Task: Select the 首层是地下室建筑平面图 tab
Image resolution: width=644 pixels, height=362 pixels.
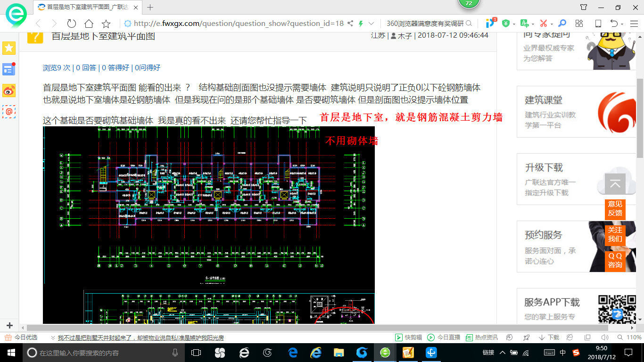Action: (88, 7)
